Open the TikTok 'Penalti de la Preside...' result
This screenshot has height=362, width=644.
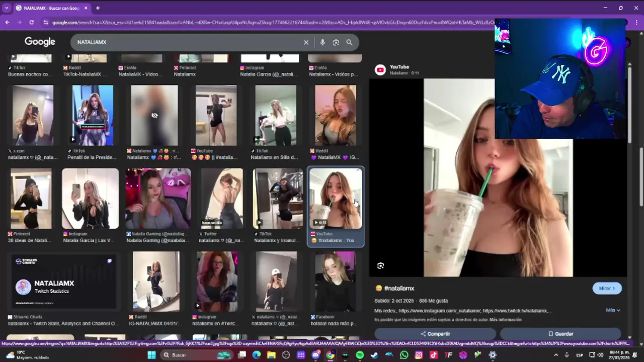pyautogui.click(x=93, y=115)
